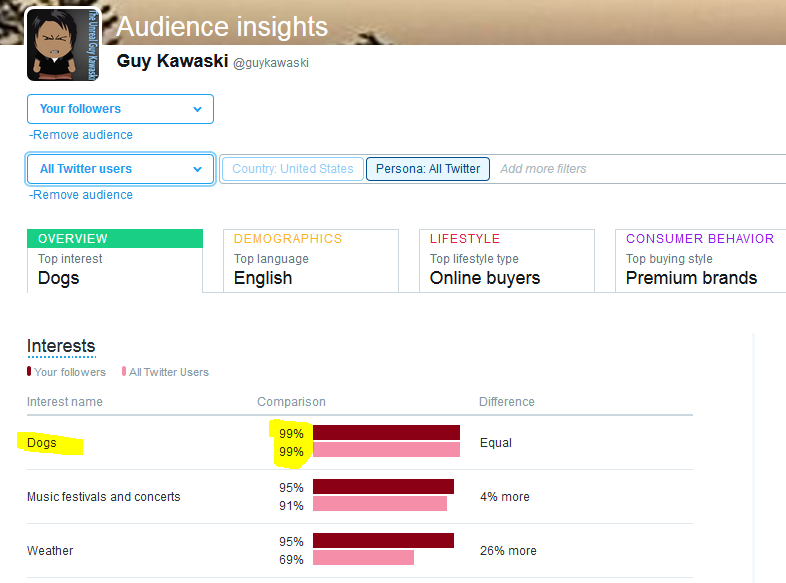This screenshot has height=583, width=786.
Task: Click the Guy Kawaski account name
Action: (172, 61)
